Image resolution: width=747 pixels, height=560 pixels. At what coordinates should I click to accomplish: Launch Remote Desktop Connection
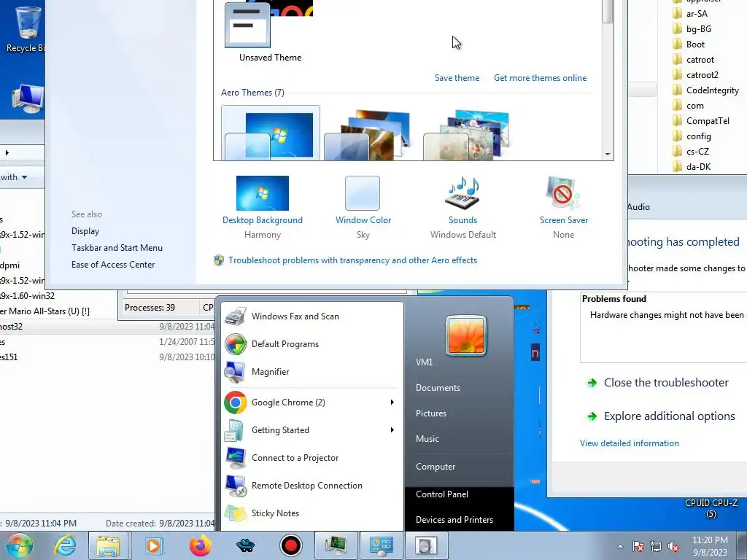[x=312, y=485]
